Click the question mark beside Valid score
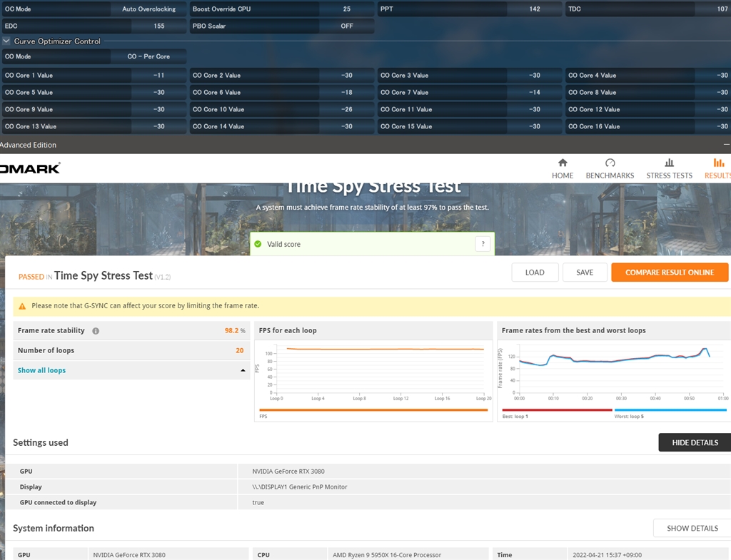The height and width of the screenshot is (560, 731). pos(483,244)
